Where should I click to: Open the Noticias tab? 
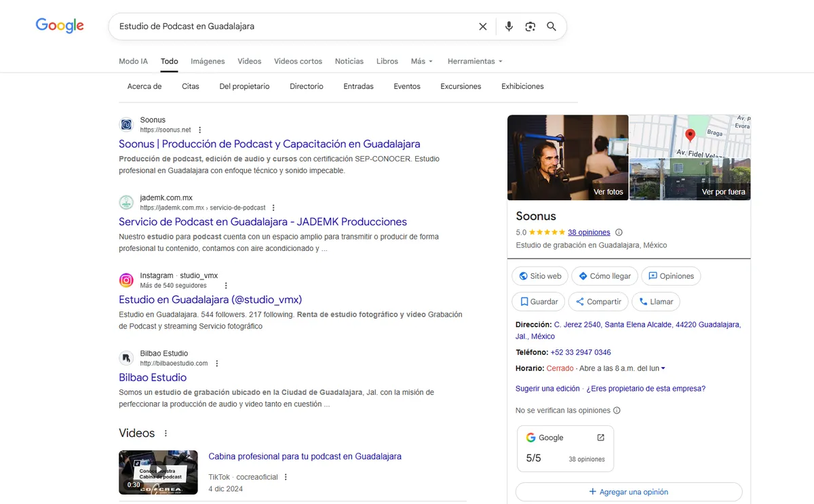[x=349, y=61]
